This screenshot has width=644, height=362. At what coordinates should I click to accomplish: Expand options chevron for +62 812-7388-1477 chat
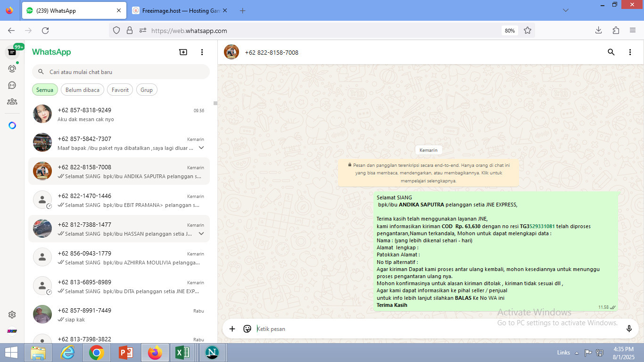click(x=201, y=234)
